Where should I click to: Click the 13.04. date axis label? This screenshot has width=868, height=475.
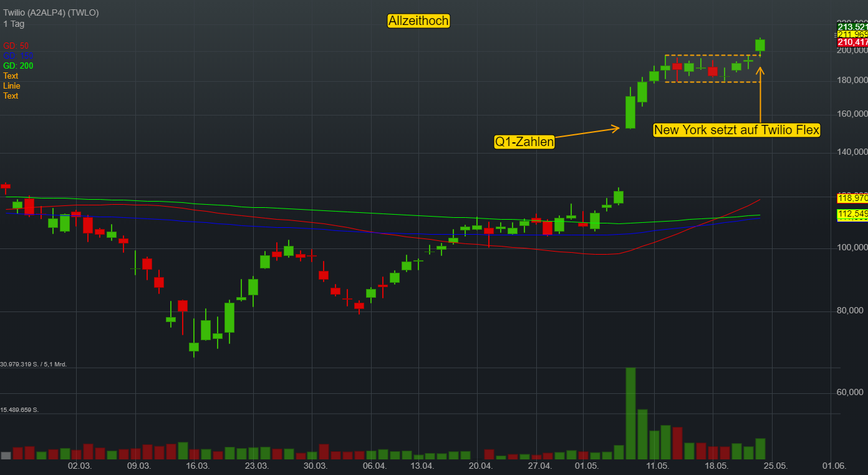click(x=422, y=466)
